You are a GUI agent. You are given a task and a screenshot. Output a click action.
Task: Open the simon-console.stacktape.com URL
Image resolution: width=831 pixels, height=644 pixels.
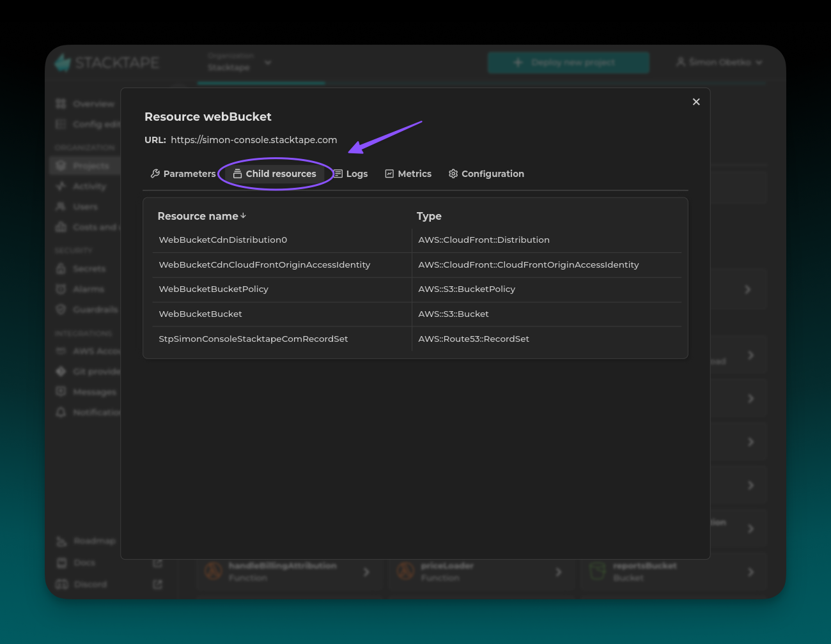tap(254, 140)
